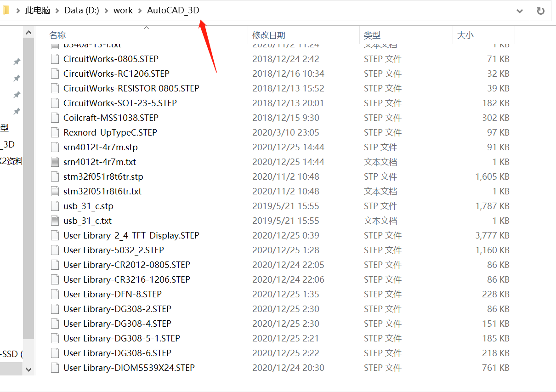Click the User Library-DIOM5539X24.STEP file icon

click(x=55, y=368)
